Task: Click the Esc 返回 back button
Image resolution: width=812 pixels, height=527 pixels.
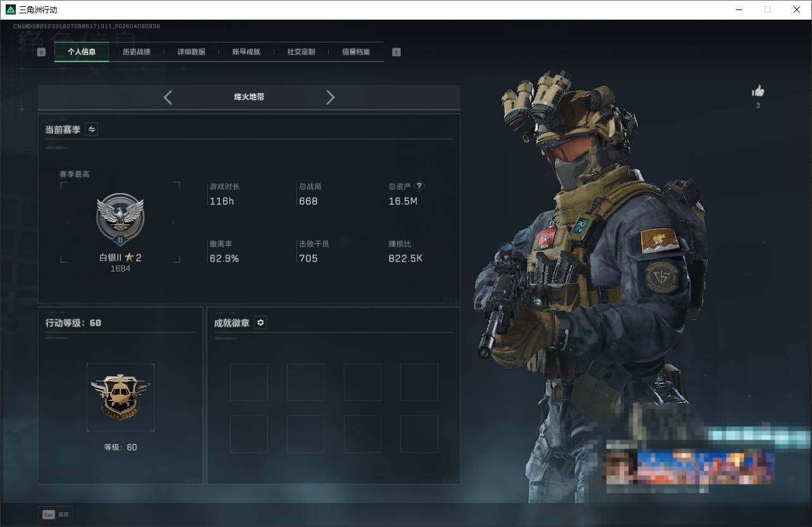Action: click(55, 514)
